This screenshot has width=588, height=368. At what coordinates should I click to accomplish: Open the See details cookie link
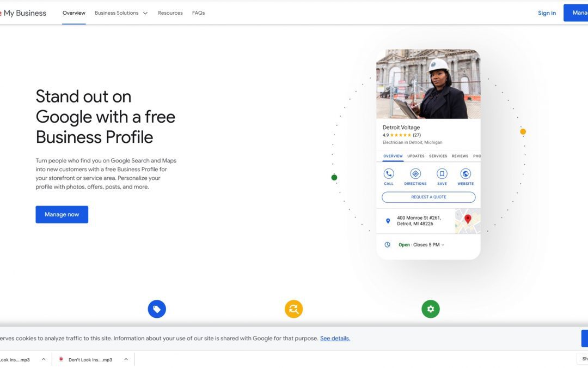click(x=335, y=339)
